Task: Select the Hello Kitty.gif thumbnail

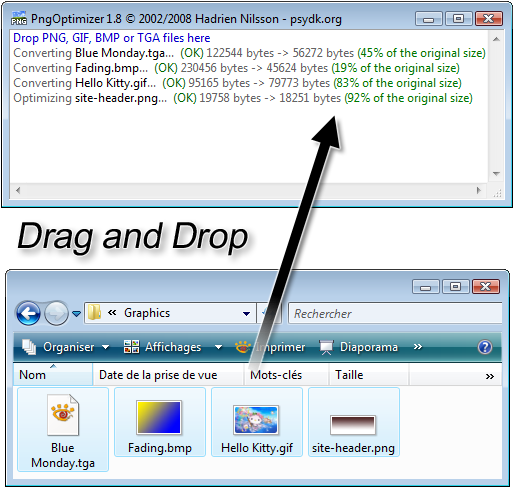Action: [256, 420]
